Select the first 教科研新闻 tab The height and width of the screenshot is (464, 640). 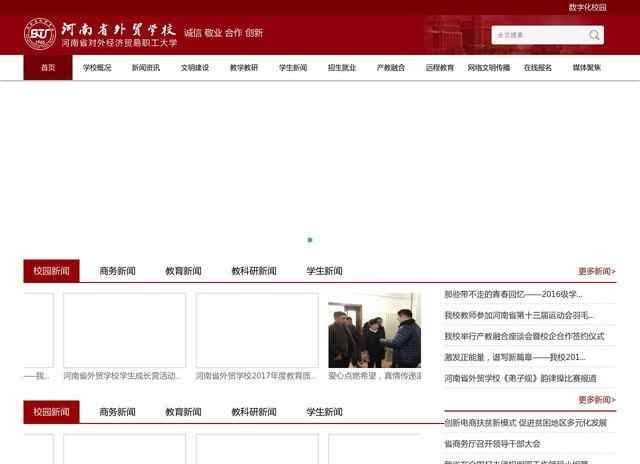[x=254, y=271]
